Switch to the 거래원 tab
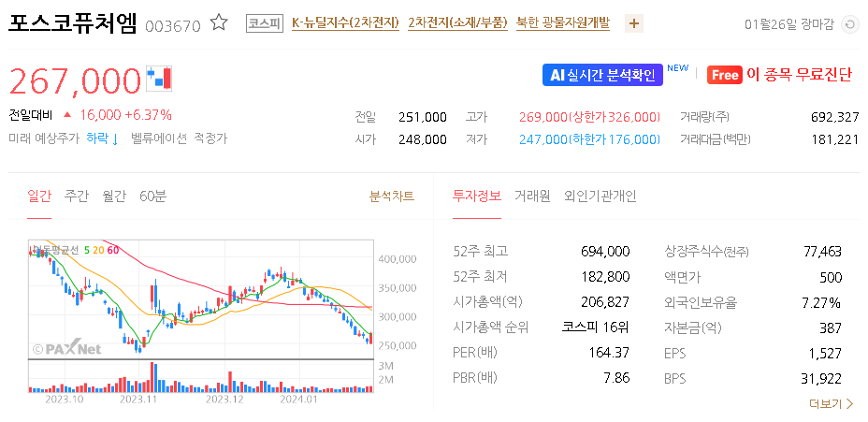The width and height of the screenshot is (868, 422). (x=532, y=196)
